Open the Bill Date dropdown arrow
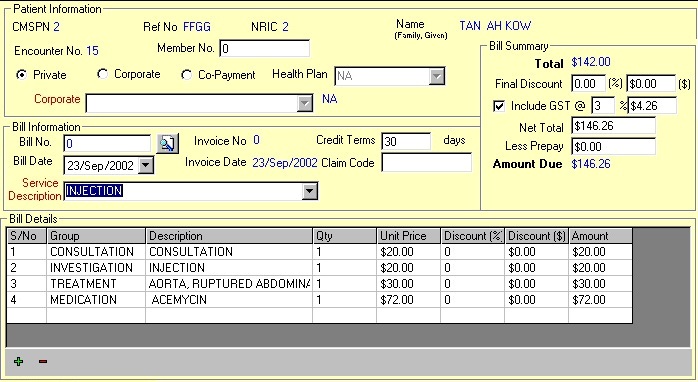Screen dimensions: 698x382 pos(145,165)
